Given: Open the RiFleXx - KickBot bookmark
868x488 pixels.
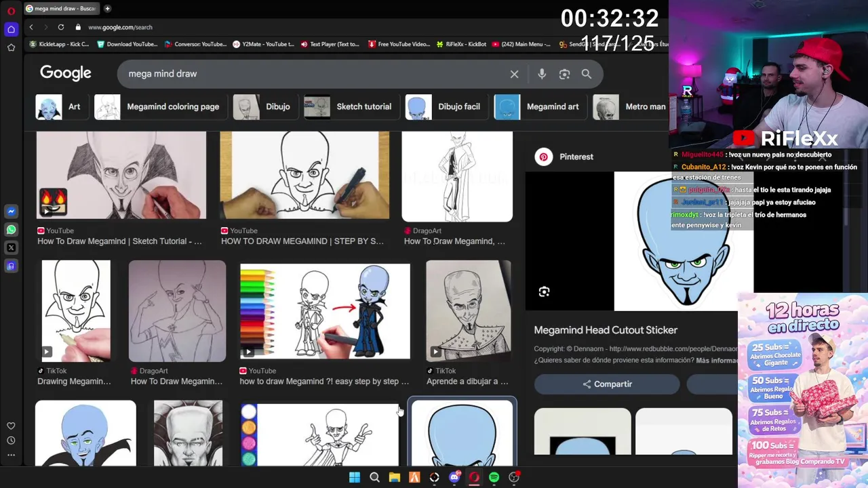Looking at the screenshot, I should (x=461, y=44).
